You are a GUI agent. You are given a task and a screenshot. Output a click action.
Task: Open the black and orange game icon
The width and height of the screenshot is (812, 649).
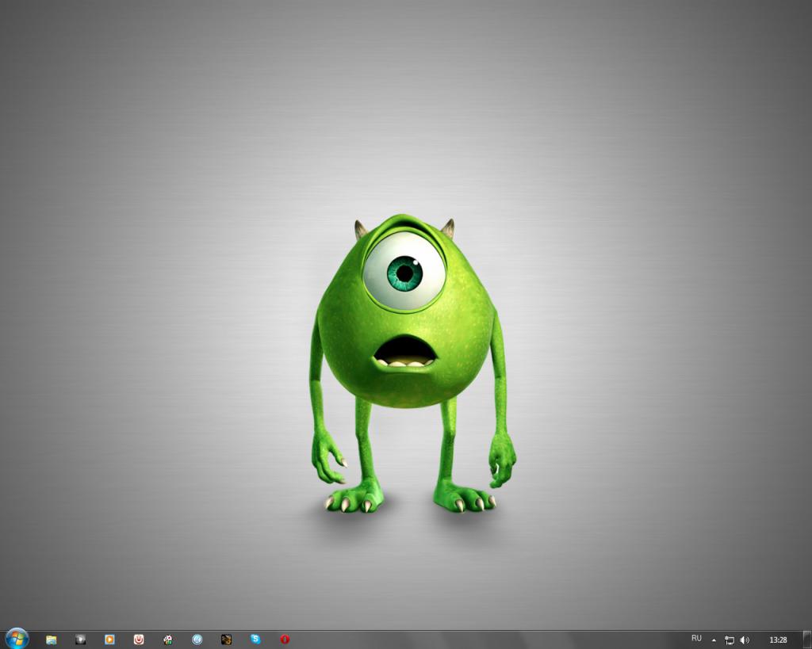point(226,639)
